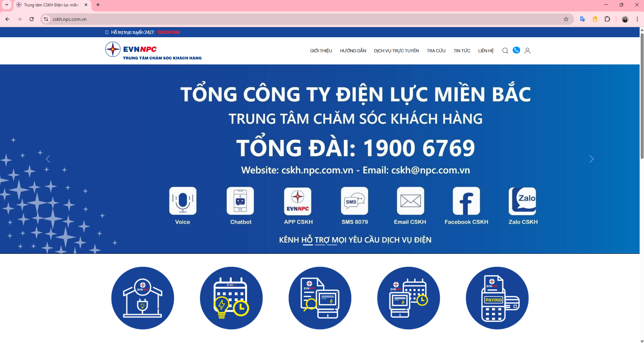Open TIN TỨC menu

(462, 51)
